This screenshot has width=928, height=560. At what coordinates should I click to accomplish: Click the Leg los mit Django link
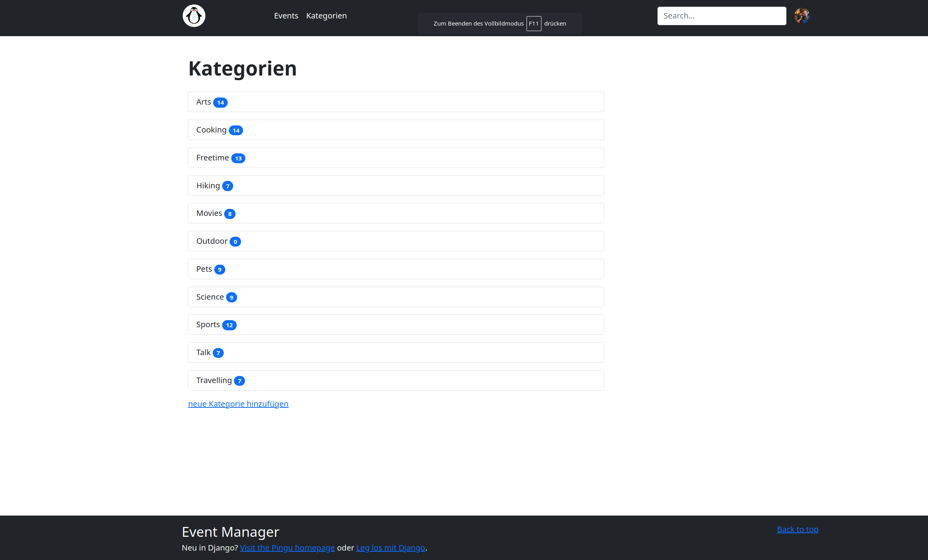pos(390,547)
